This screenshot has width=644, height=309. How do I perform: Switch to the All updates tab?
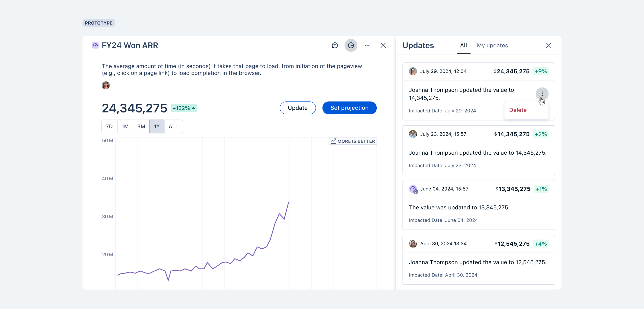pyautogui.click(x=463, y=45)
